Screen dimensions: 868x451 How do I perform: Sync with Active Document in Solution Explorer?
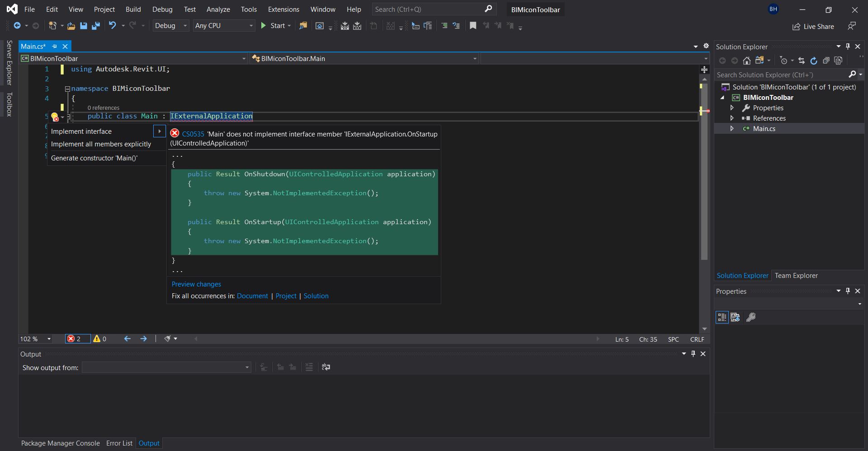tap(801, 61)
